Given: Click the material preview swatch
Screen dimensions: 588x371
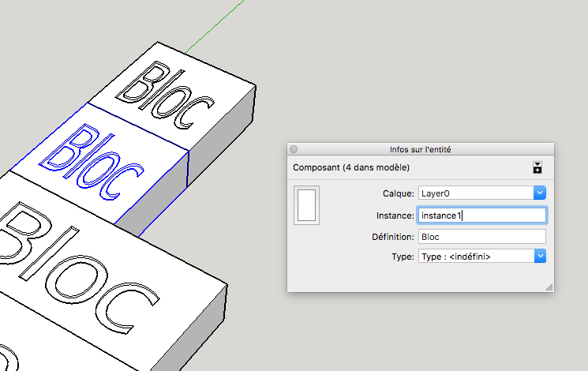Looking at the screenshot, I should [306, 205].
